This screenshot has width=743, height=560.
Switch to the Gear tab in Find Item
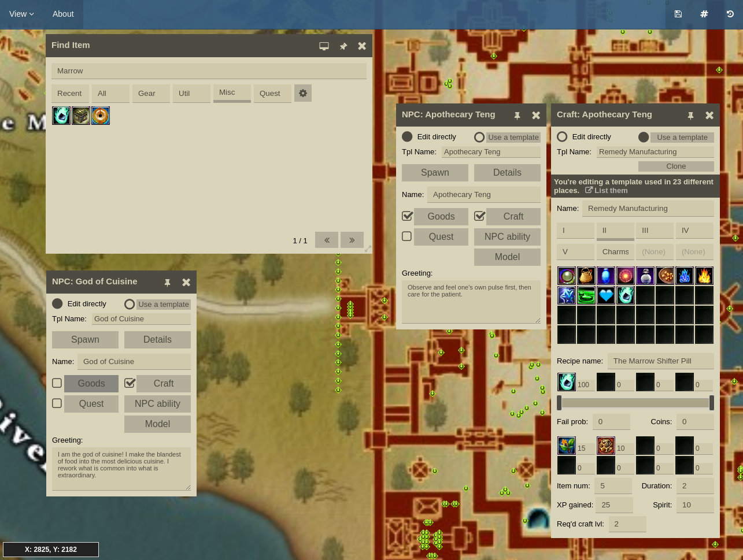[150, 93]
